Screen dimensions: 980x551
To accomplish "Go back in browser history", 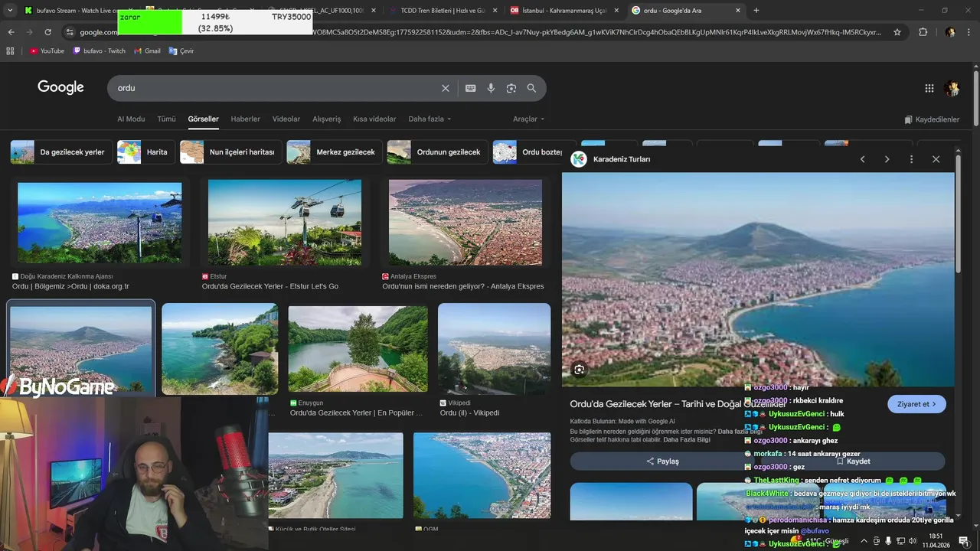I will click(x=11, y=32).
